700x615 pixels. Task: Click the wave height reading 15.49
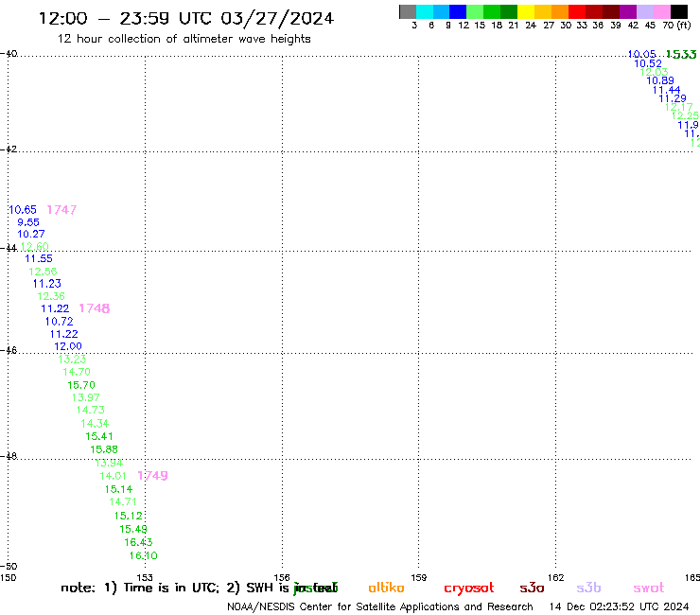click(x=133, y=529)
